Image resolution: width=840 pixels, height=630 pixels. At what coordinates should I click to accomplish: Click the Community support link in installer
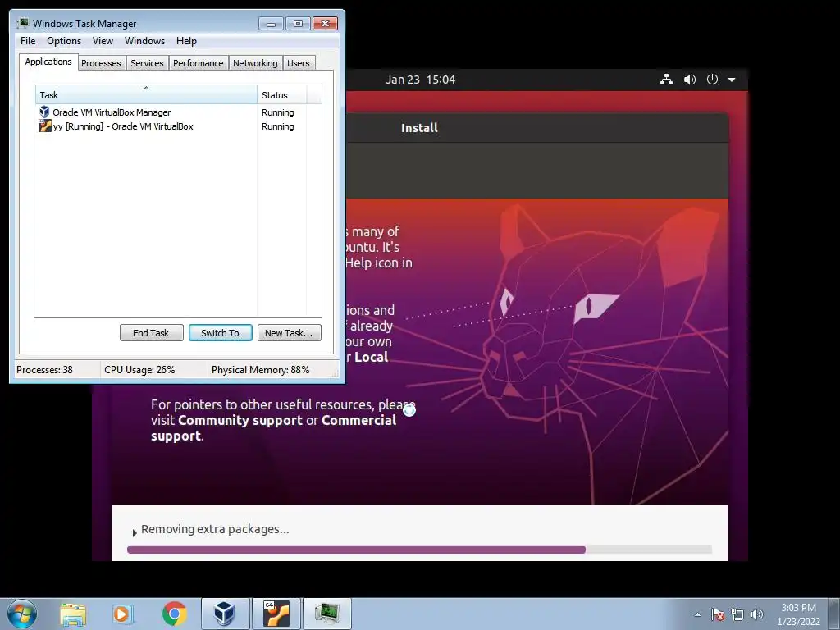[240, 420]
